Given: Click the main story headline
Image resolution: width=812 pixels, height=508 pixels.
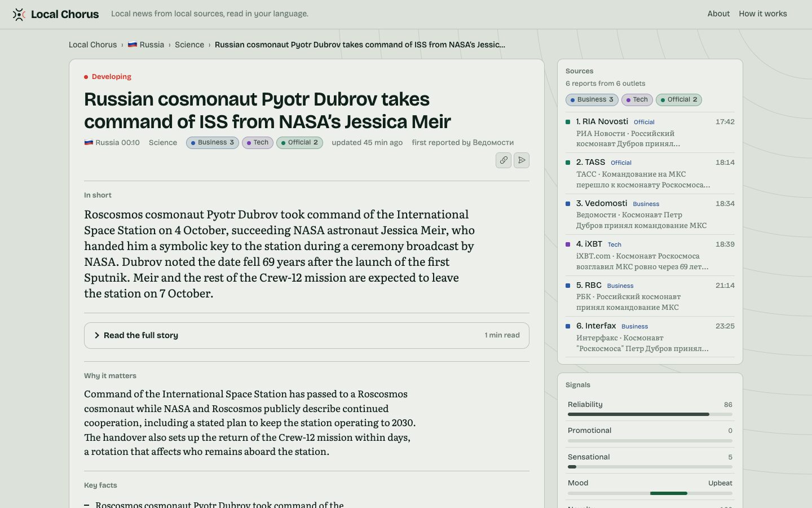Looking at the screenshot, I should coord(268,111).
